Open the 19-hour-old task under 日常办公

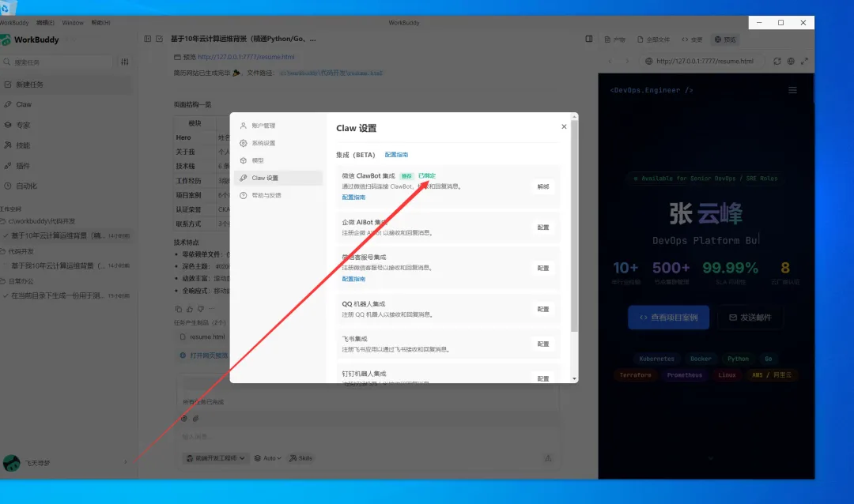click(66, 296)
